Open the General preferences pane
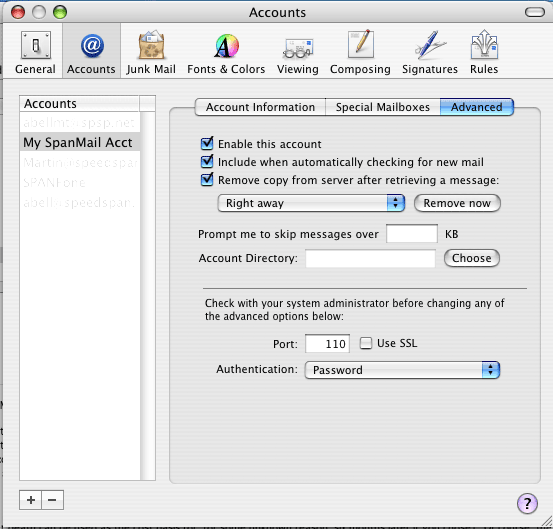Viewport: 553px width, 529px height. point(35,52)
